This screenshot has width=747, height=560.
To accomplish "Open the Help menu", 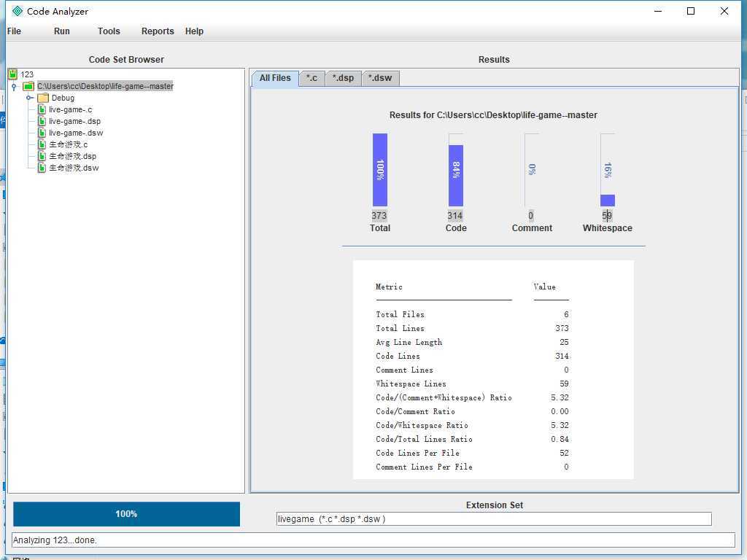I will point(194,31).
